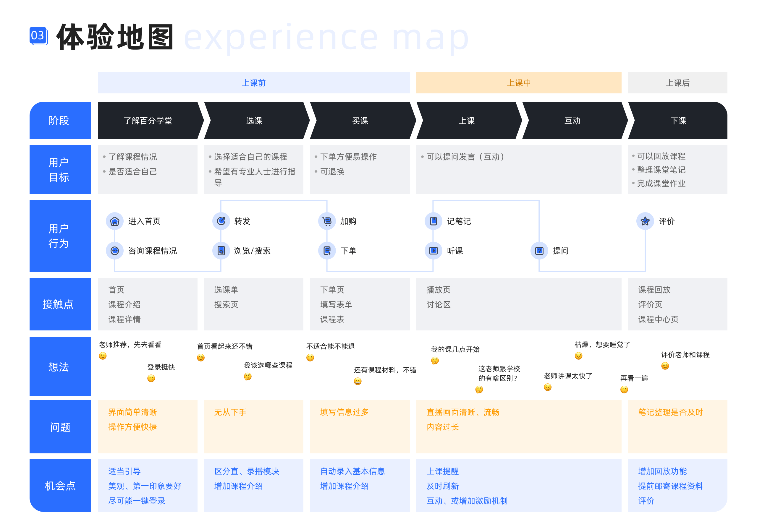Image resolution: width=757 pixels, height=532 pixels.
Task: Click the 问题 row label
Action: point(60,427)
